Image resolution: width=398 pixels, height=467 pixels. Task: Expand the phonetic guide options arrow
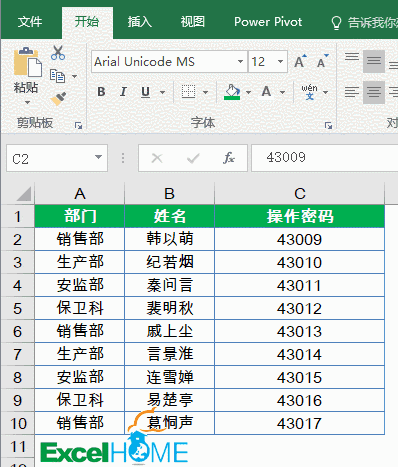(325, 92)
